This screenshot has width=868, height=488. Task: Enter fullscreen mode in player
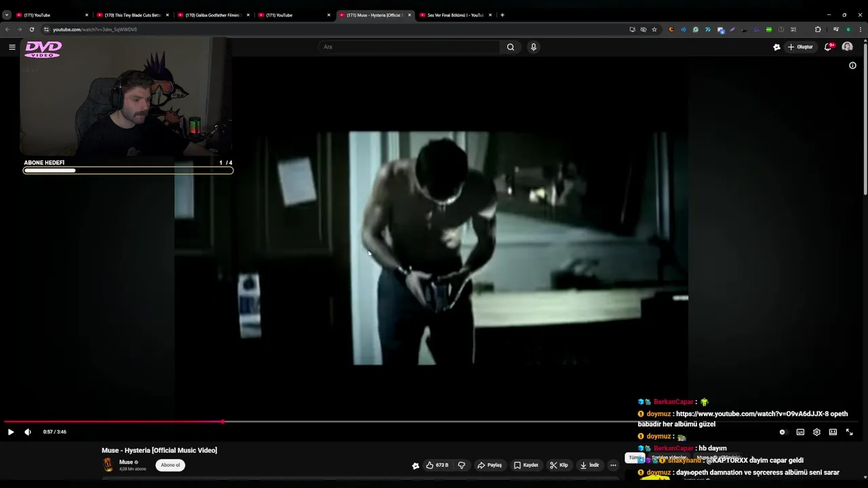[x=849, y=432]
